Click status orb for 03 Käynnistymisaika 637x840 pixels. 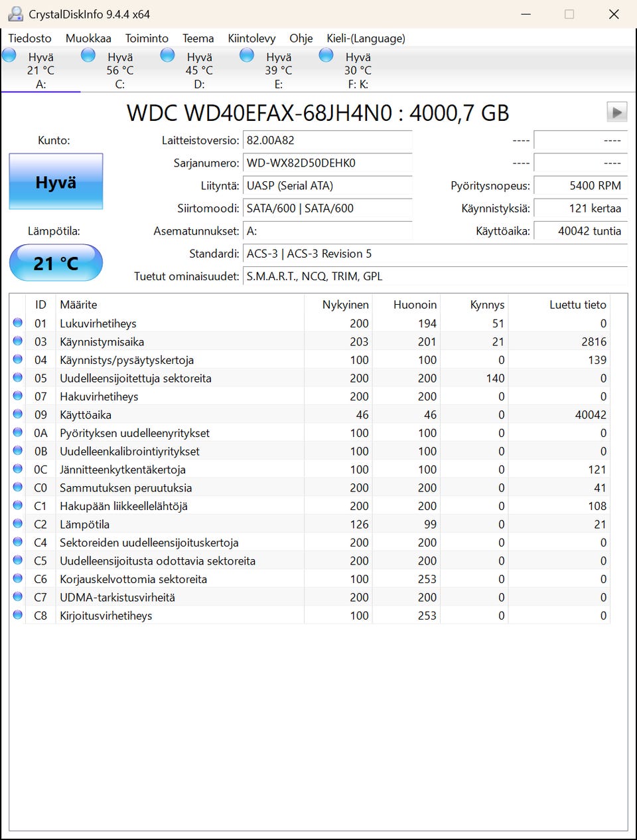coord(18,341)
